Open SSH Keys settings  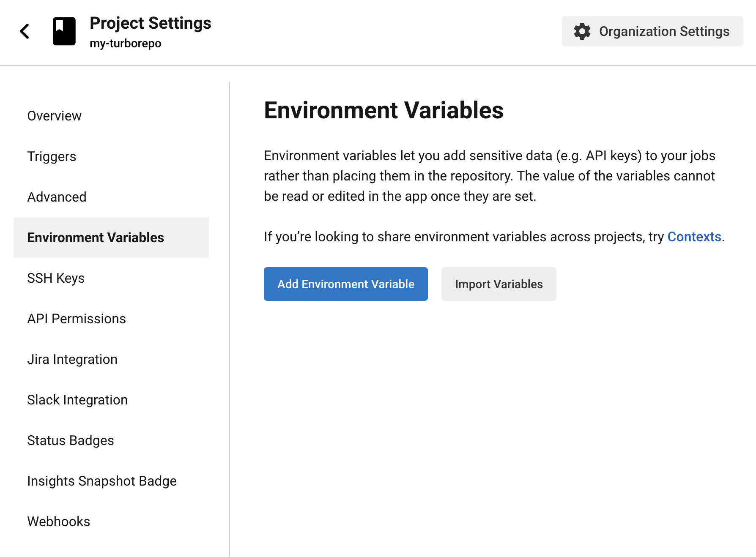[55, 278]
